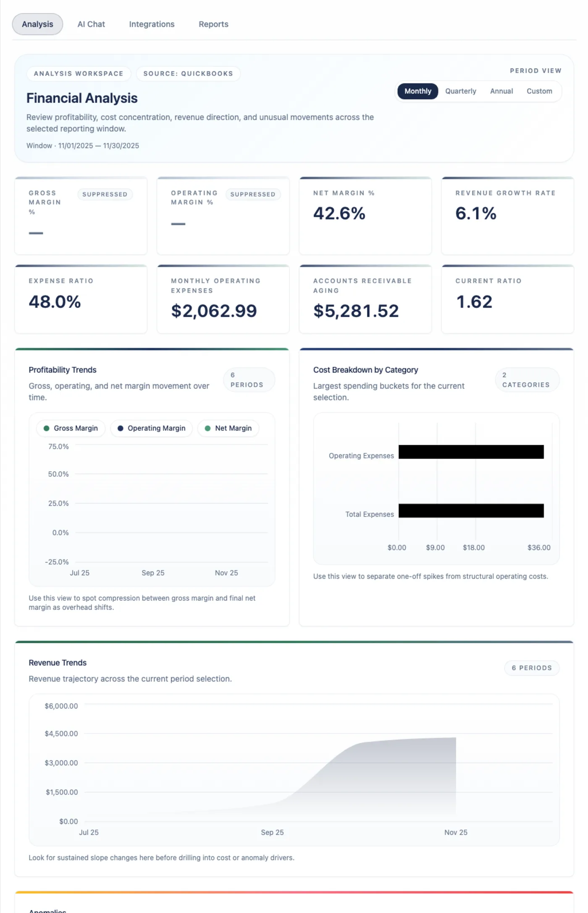Click the $6,000.00 axis label
588x913 pixels.
pyautogui.click(x=61, y=706)
